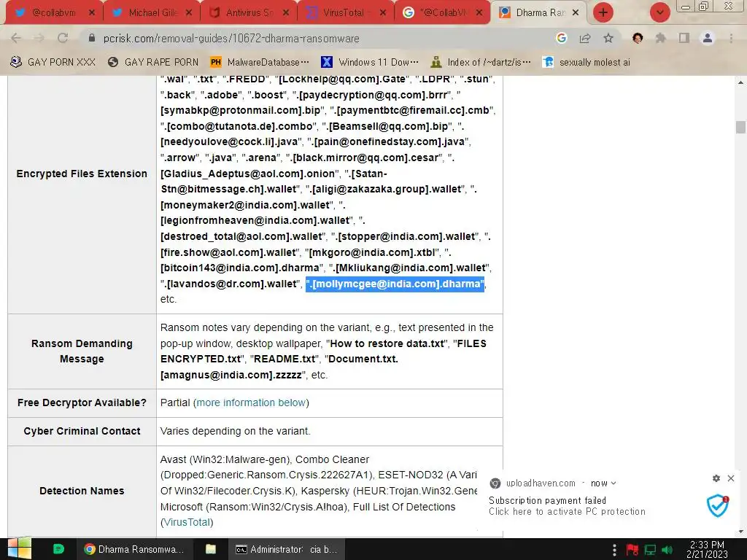Image resolution: width=747 pixels, height=560 pixels.
Task: Open the green chat app in taskbar
Action: pos(58,549)
